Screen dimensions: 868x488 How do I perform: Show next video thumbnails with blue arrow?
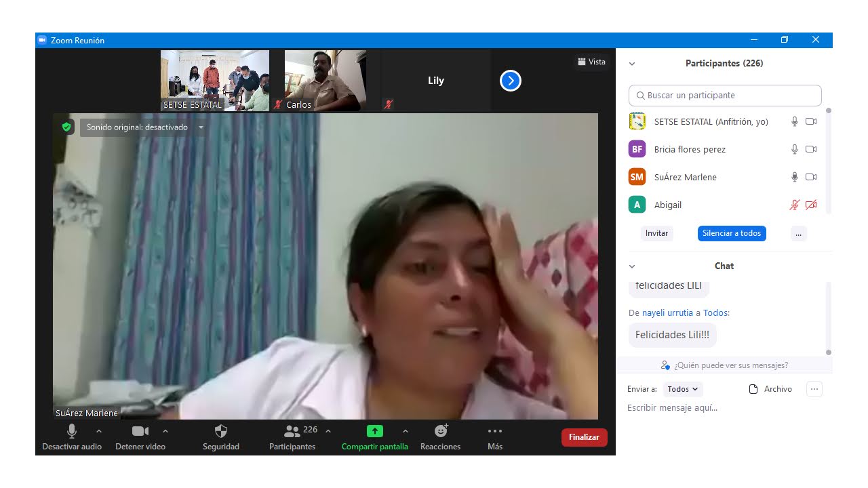point(511,81)
